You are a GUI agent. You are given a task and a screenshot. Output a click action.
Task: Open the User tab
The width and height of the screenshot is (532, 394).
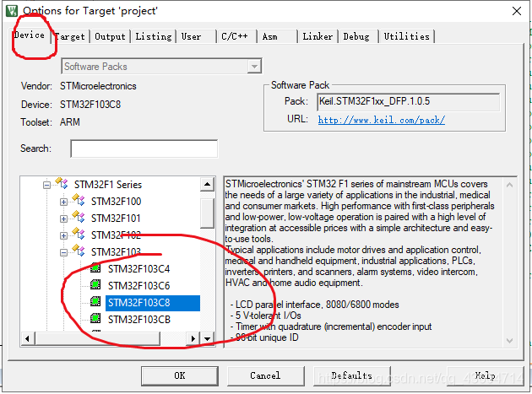coord(196,36)
